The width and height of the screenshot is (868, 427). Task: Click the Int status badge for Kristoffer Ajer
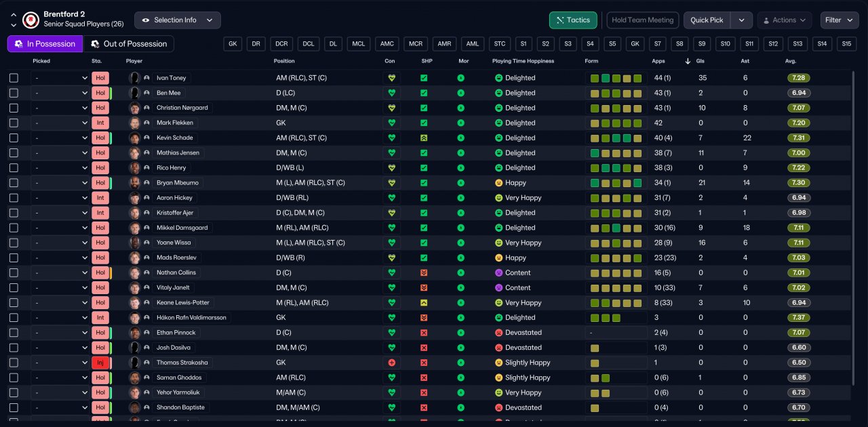(100, 213)
